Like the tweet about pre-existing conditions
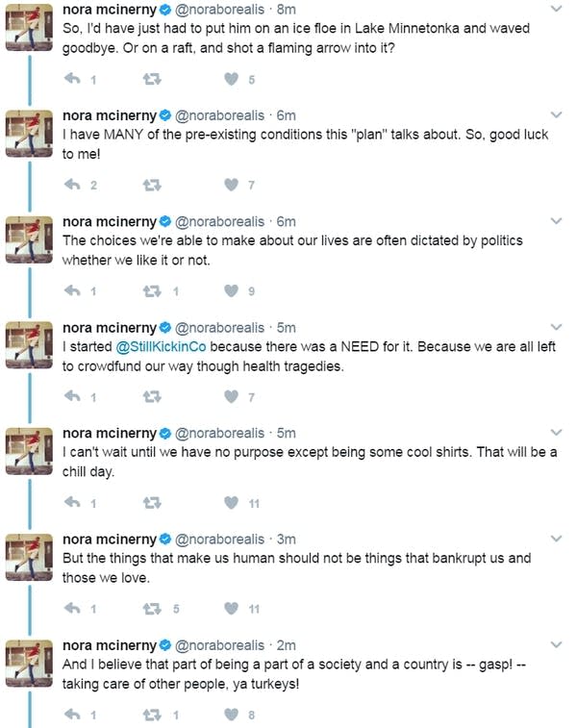 coord(231,185)
